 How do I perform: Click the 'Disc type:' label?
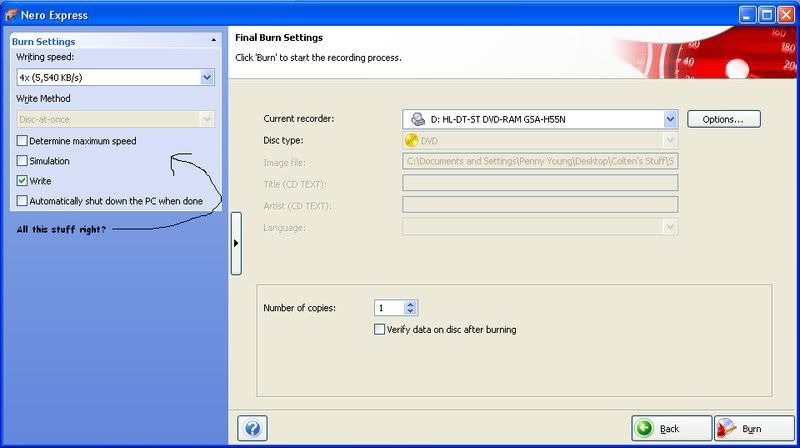tap(283, 140)
